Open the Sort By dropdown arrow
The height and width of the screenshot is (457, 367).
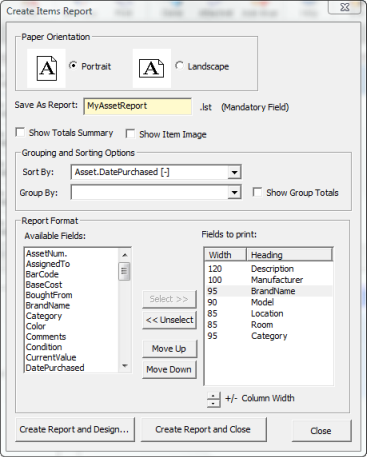(234, 172)
